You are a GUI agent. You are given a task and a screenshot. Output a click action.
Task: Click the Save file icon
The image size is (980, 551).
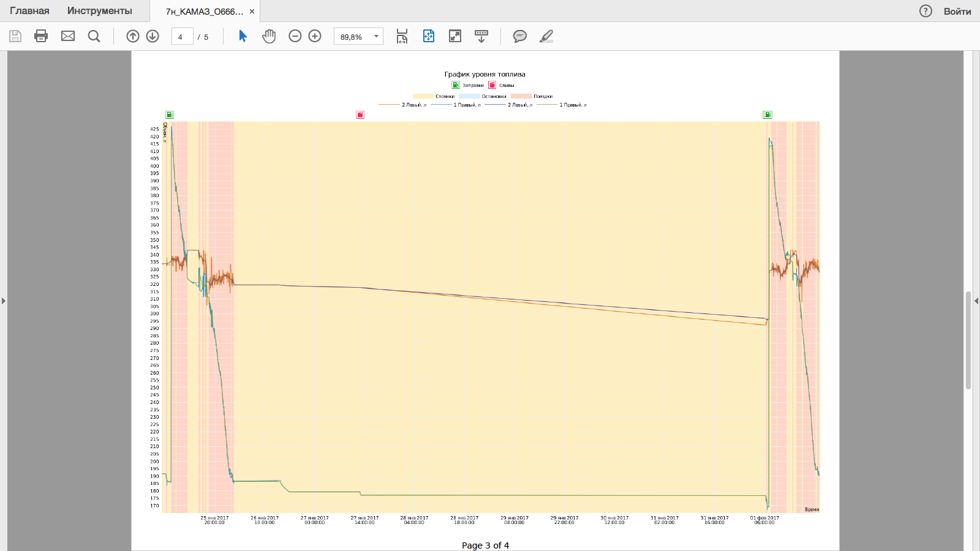(x=15, y=36)
